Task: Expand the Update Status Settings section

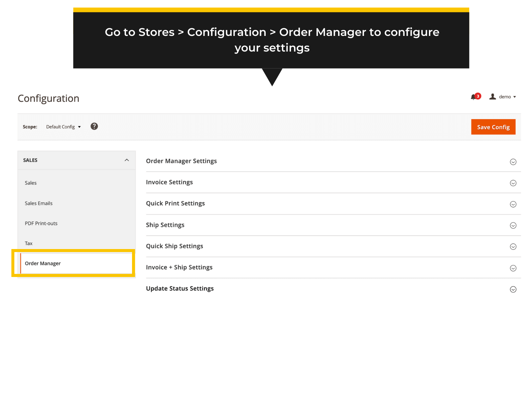Action: [513, 289]
